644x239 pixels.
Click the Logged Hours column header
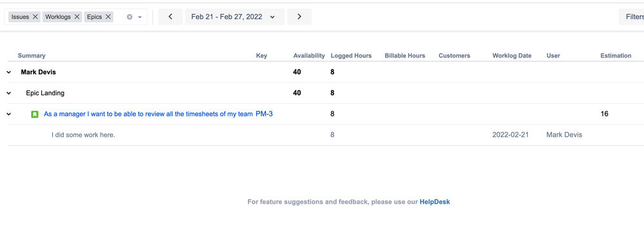pos(351,56)
